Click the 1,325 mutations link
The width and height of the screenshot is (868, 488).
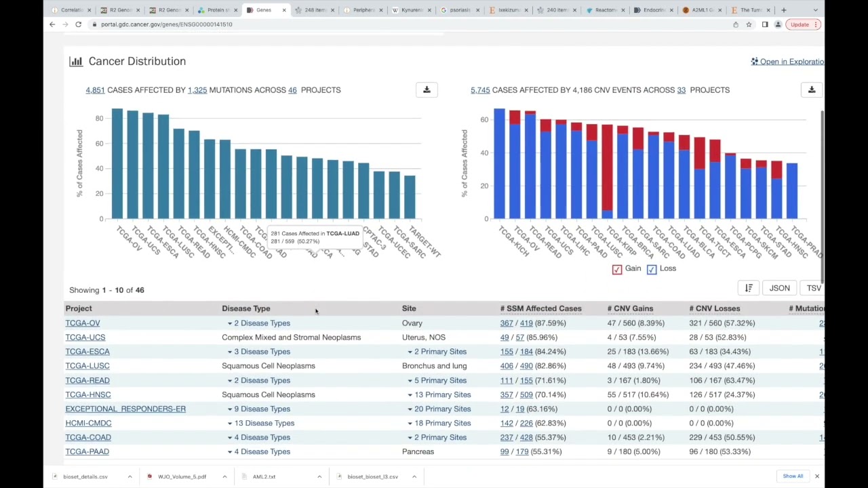coord(197,90)
